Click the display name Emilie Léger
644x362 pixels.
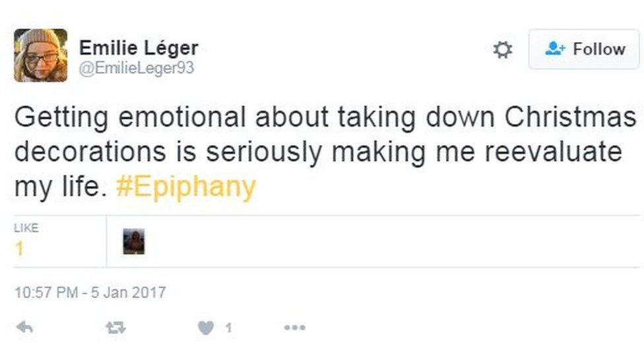(139, 48)
